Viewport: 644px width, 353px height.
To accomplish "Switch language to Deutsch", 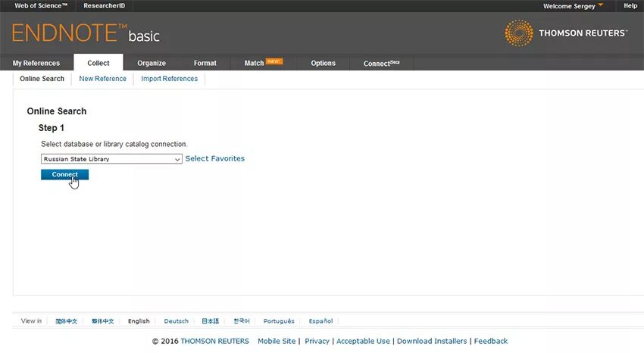I will click(x=177, y=321).
